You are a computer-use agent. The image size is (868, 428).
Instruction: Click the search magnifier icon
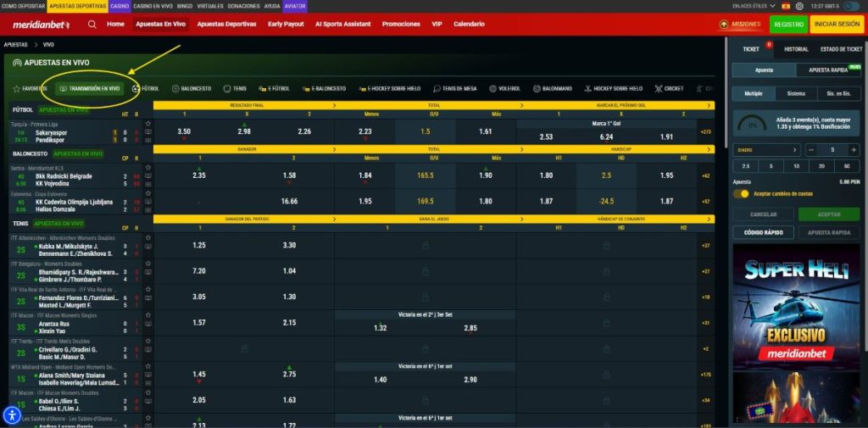point(92,25)
